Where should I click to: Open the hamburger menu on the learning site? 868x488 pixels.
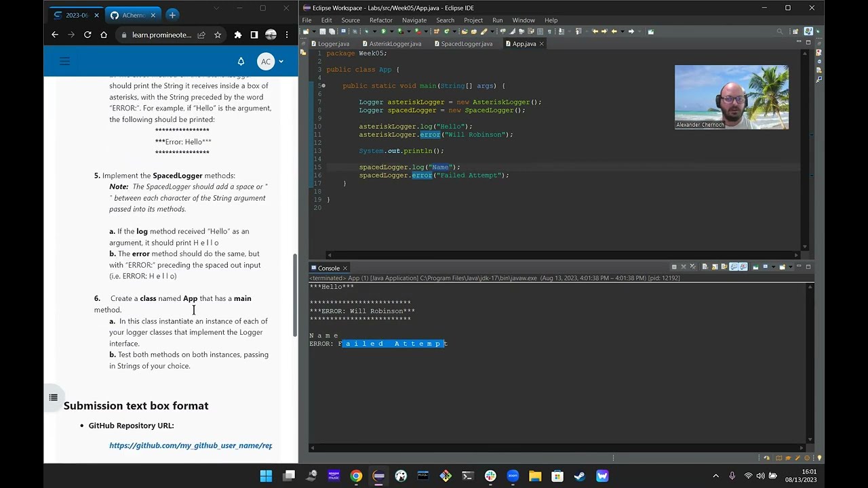[x=65, y=62]
